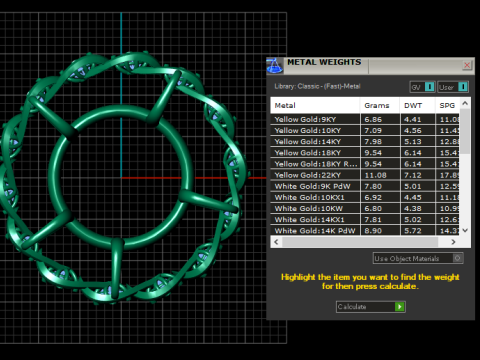Click grams value 6.86

tap(373, 119)
